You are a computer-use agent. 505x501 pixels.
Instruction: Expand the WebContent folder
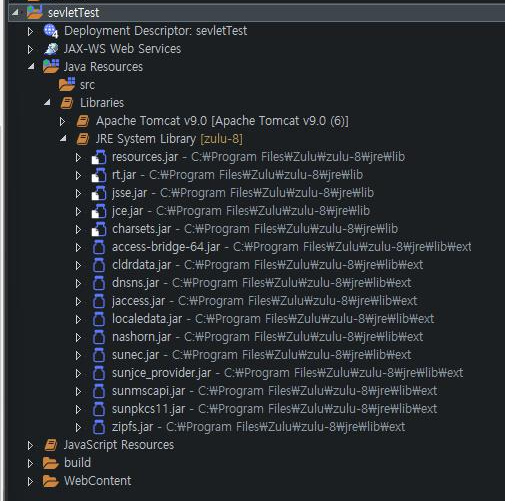(30, 481)
